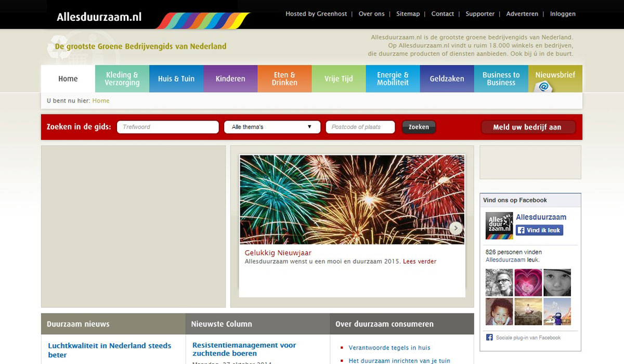
Task: Click the Supporter link
Action: tap(480, 14)
